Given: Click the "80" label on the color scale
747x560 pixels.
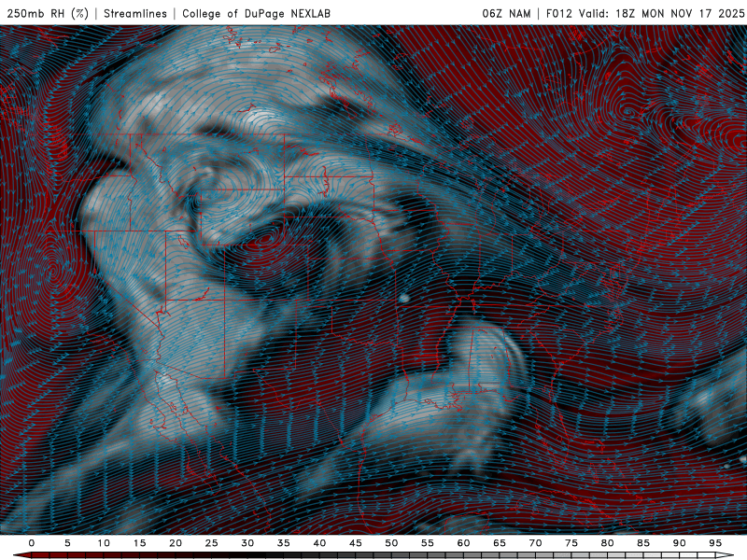Looking at the screenshot, I should coord(607,543).
